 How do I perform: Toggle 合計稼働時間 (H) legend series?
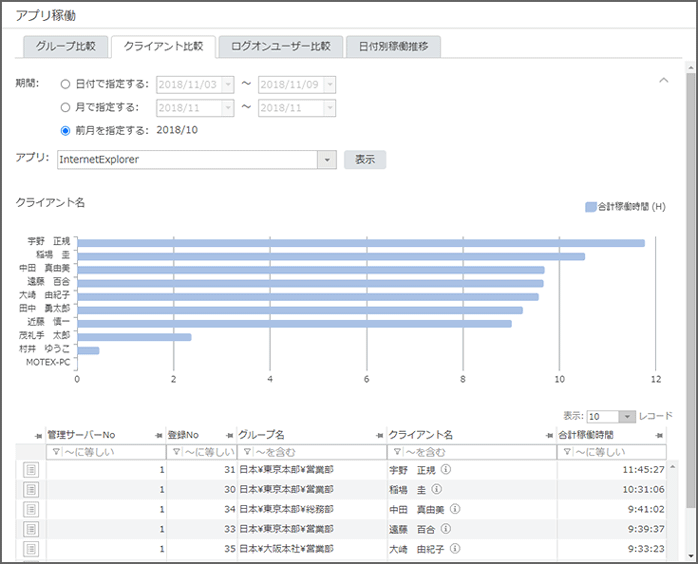coord(625,207)
